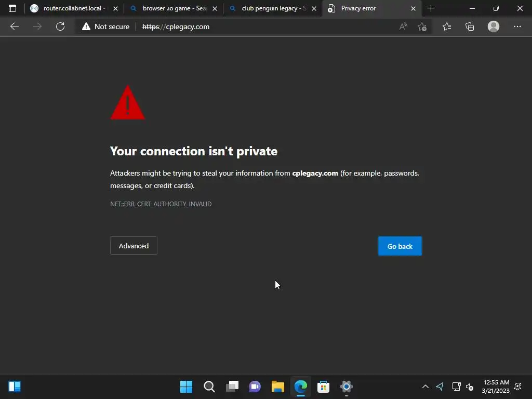Image resolution: width=532 pixels, height=399 pixels.
Task: Open the clock showing 12:55 AM
Action: [x=496, y=387]
